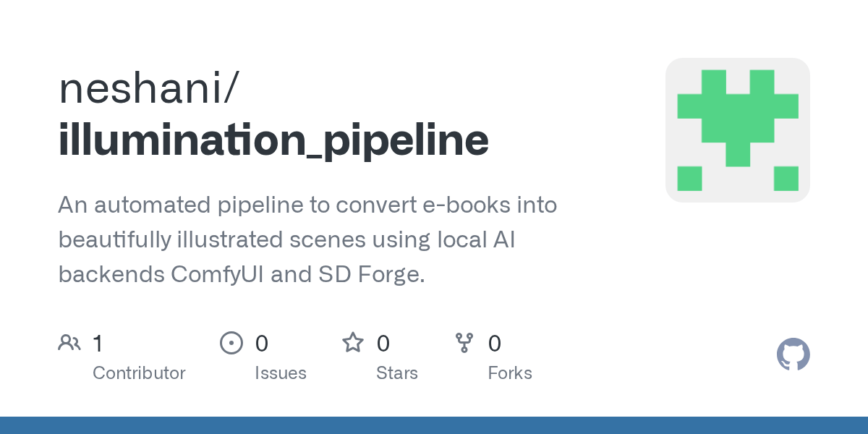868x434 pixels.
Task: Select the Forks label
Action: click(x=510, y=373)
